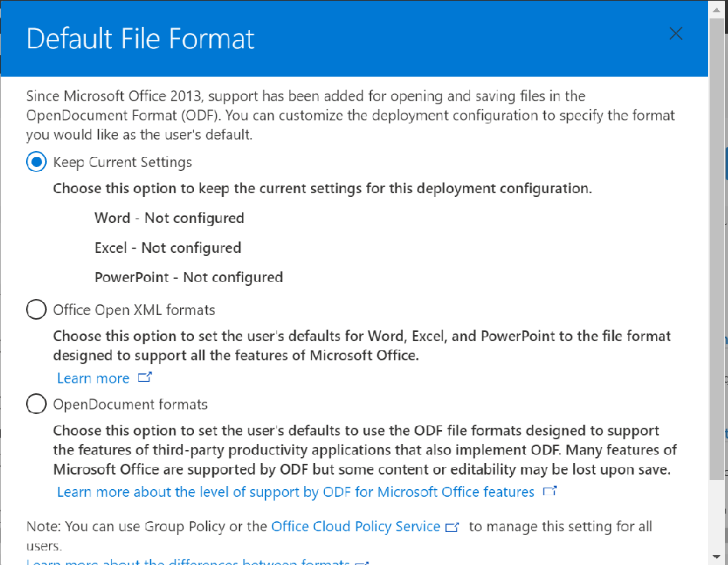728x565 pixels.
Task: Click the scrollbar up arrow
Action: [717, 10]
